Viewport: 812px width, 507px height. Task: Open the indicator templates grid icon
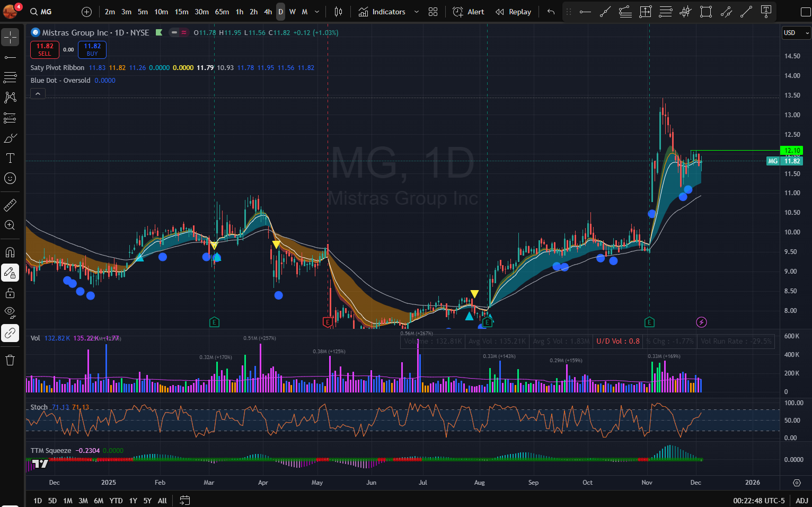point(433,12)
